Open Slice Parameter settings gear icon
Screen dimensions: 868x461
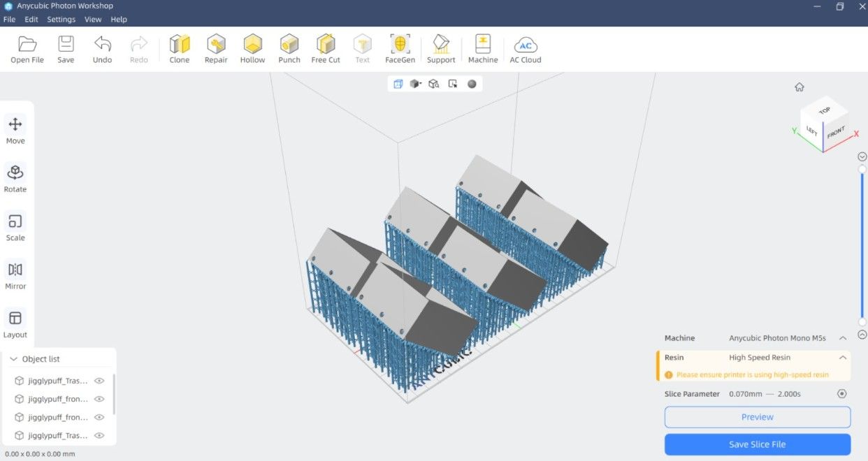[842, 394]
